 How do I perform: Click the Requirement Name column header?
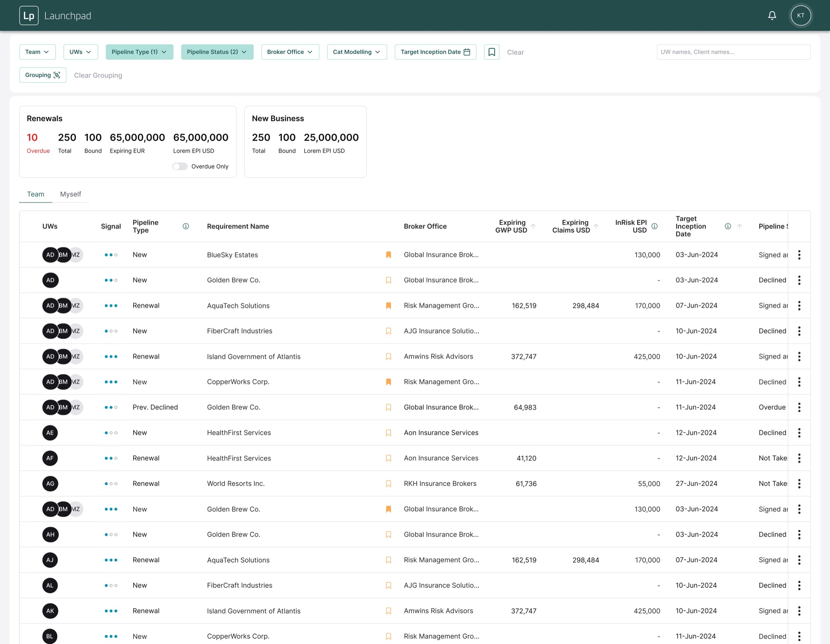(x=238, y=226)
